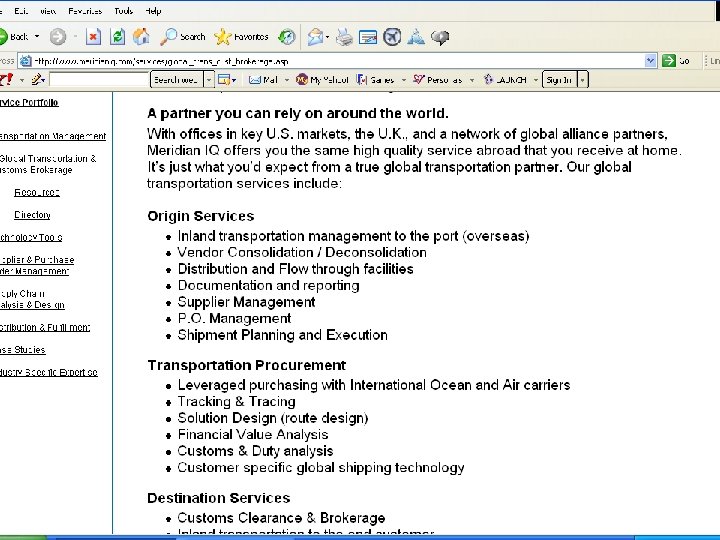Open the History clock icon
The width and height of the screenshot is (720, 540).
[x=287, y=37]
